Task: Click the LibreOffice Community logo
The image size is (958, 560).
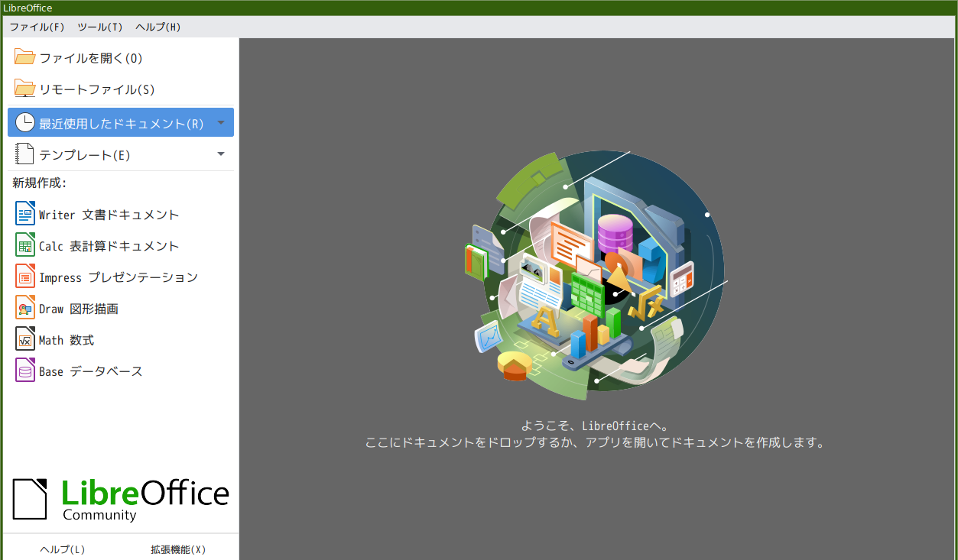Action: coord(121,500)
